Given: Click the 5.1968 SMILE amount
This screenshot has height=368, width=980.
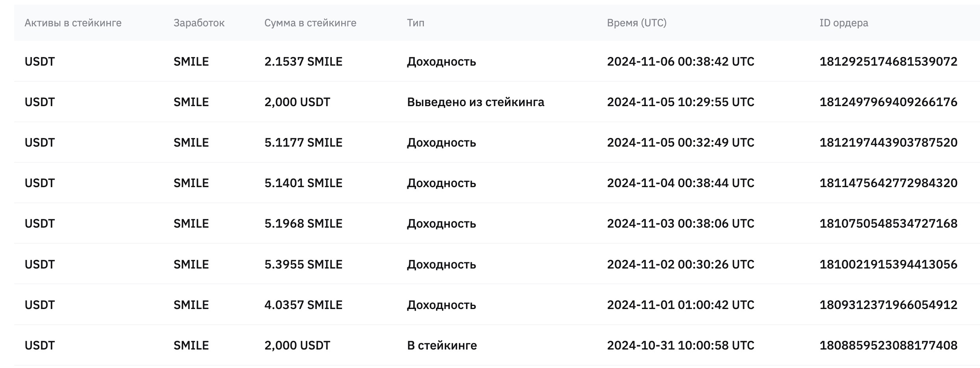Looking at the screenshot, I should pyautogui.click(x=303, y=223).
